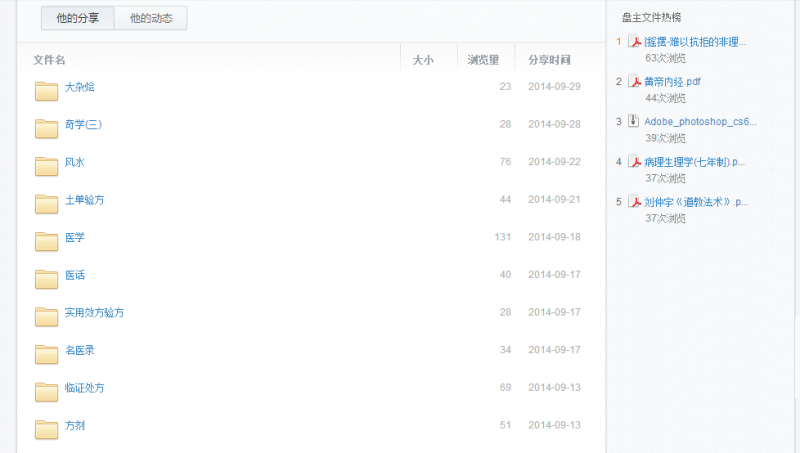Click PDF icon of 病理生理学(七年制)
Image resolution: width=800 pixels, height=453 pixels.
(x=634, y=161)
